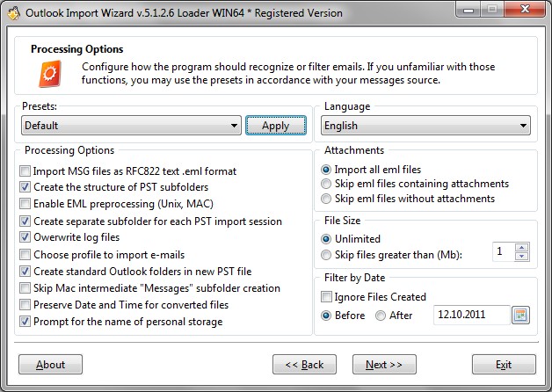
Task: Uncheck Create the structure of PST subfolders
Action: (x=25, y=187)
